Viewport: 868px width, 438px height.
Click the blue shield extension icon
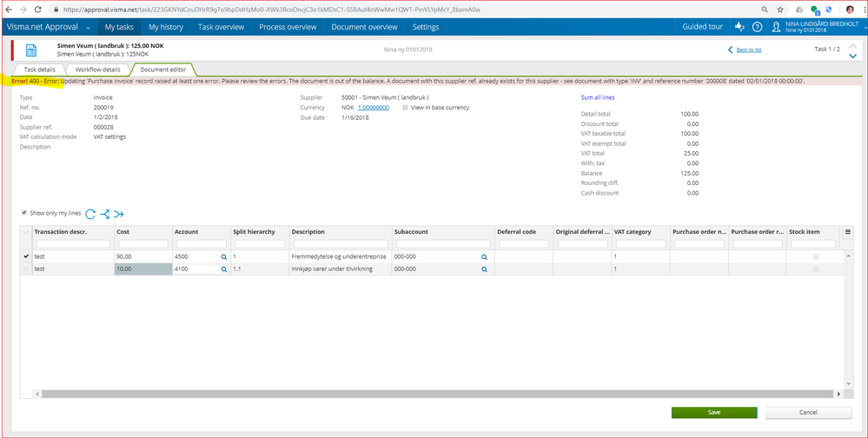pos(829,10)
